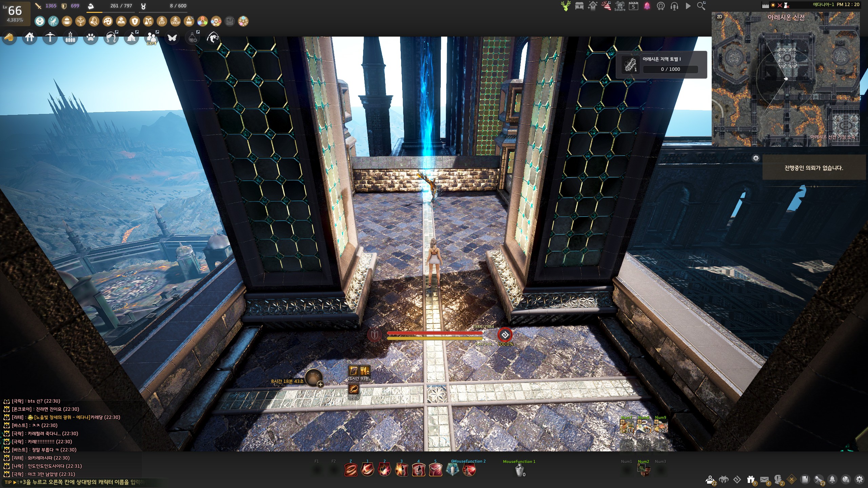
Task: Click the pink bell icon
Action: point(647,6)
